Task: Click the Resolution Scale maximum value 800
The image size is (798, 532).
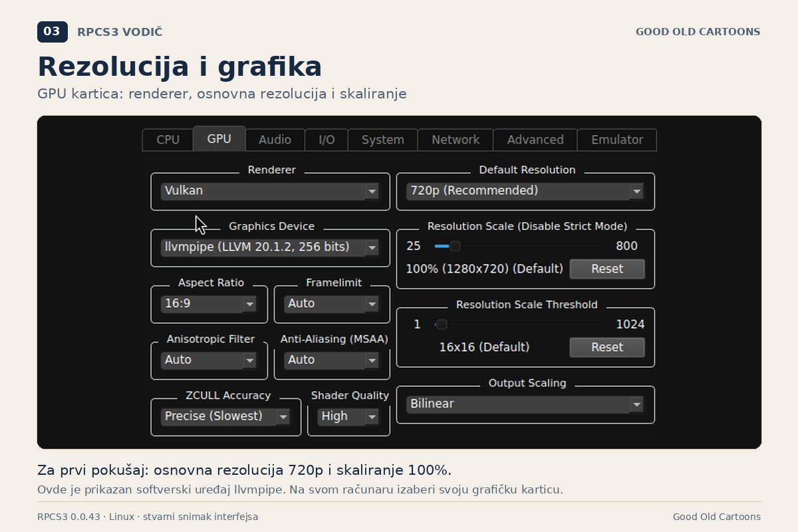Action: [626, 246]
